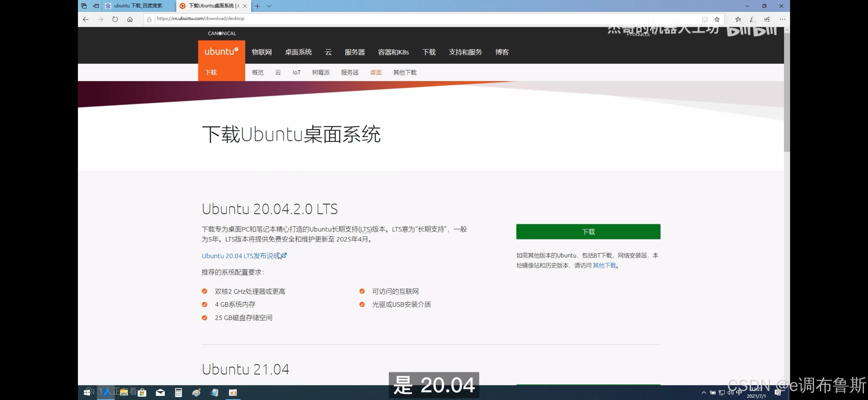Select 服务器 in the white sub-navigation

(x=350, y=72)
